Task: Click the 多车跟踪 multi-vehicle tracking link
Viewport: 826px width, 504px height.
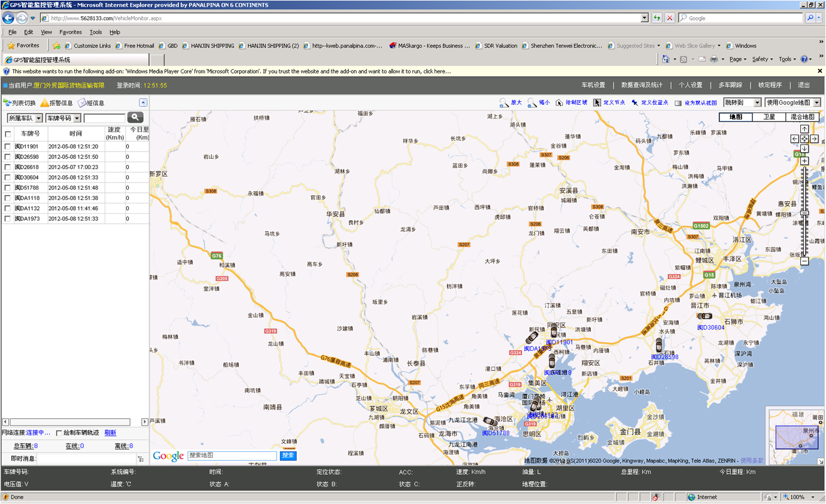Action: click(730, 85)
